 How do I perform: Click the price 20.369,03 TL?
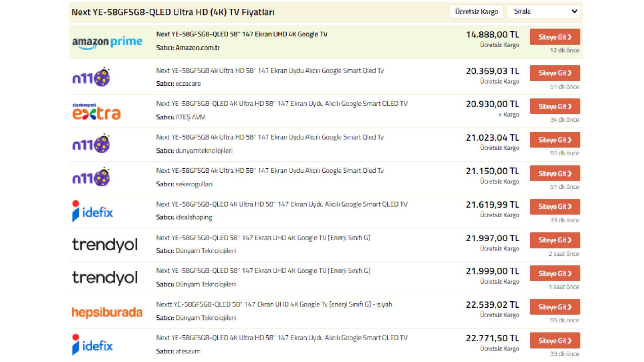pyautogui.click(x=492, y=71)
